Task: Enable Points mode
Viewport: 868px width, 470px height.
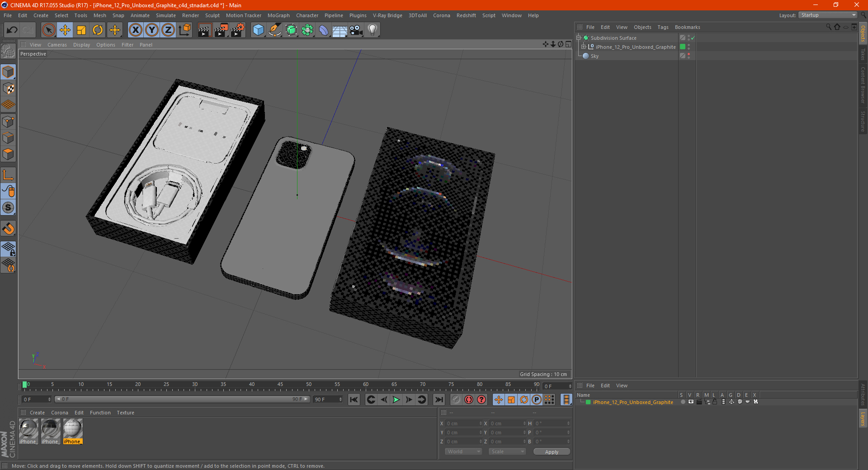Action: [8, 122]
